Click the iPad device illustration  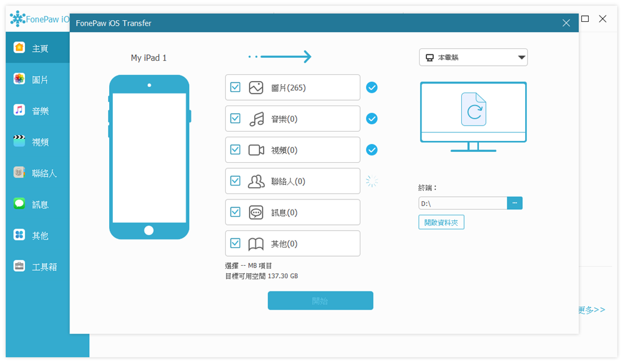149,157
